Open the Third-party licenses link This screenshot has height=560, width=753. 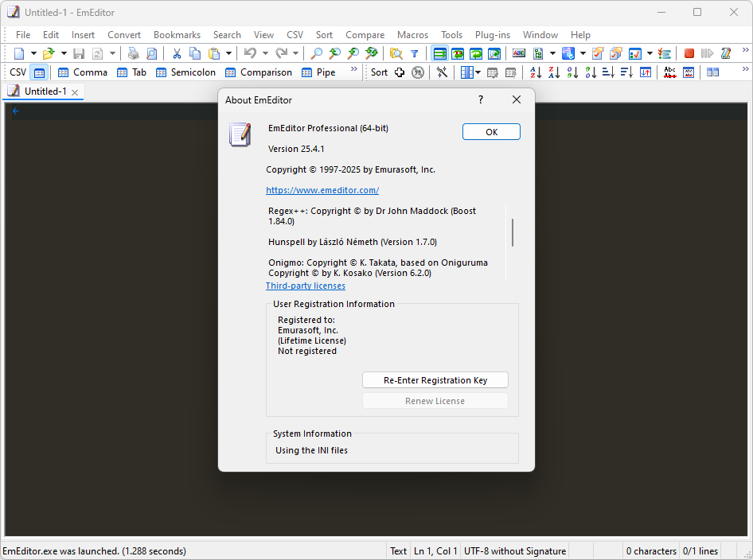pyautogui.click(x=306, y=286)
